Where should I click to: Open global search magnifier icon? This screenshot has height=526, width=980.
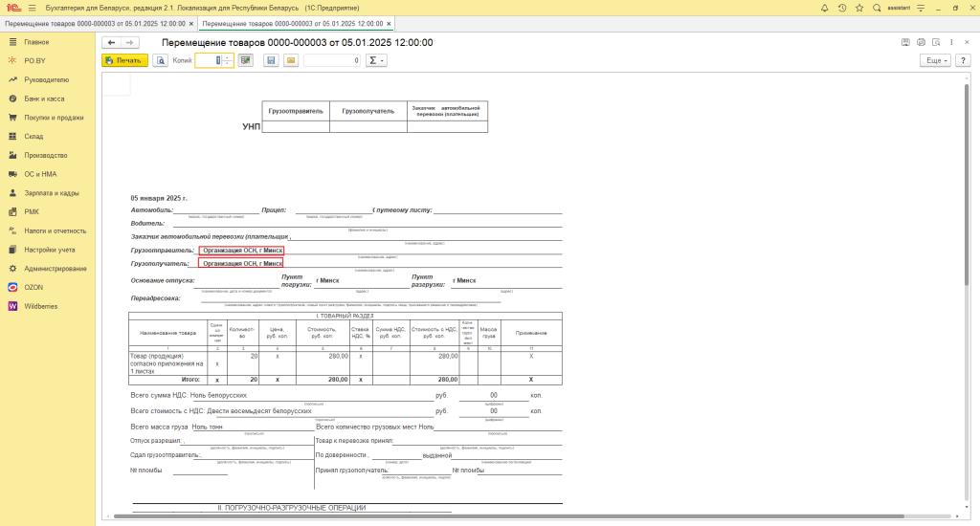877,8
